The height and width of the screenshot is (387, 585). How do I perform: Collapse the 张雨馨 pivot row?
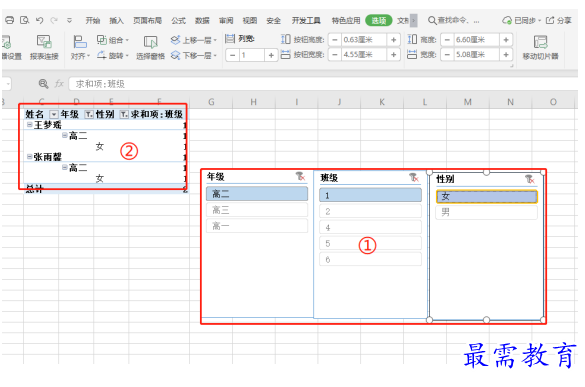[29, 157]
